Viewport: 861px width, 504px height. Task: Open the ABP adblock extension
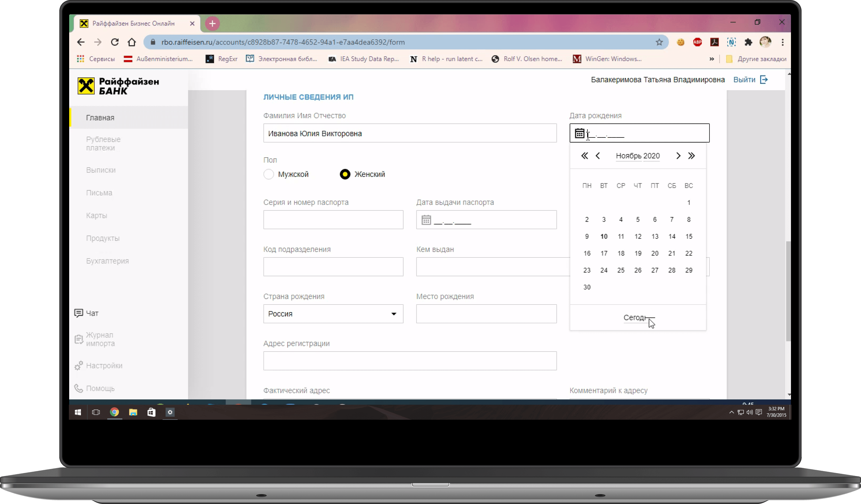pyautogui.click(x=697, y=42)
